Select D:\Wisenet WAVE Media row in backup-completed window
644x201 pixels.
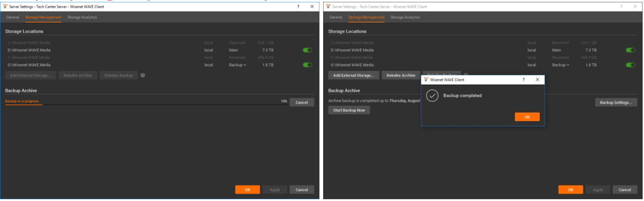(482, 50)
